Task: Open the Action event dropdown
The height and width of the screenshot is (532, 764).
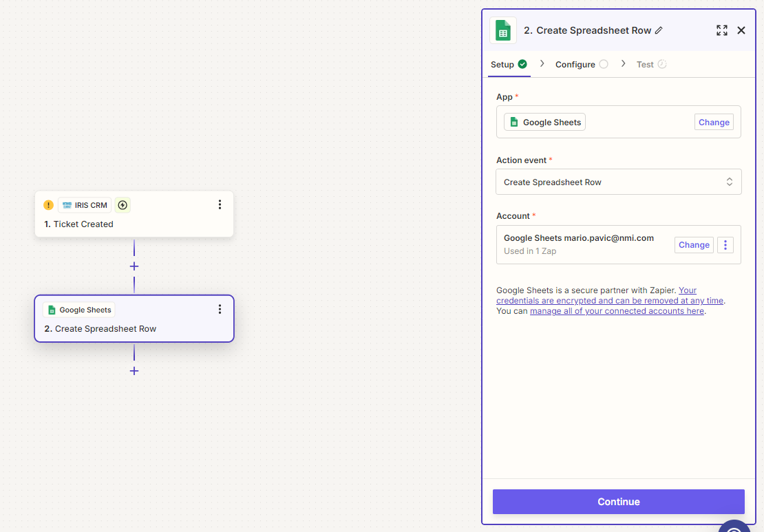Action: click(618, 182)
